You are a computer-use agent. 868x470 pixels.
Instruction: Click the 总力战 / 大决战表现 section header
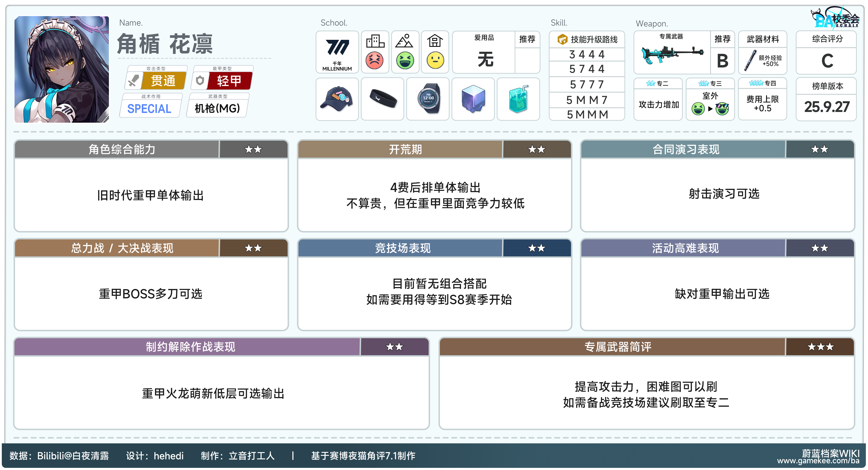(122, 248)
